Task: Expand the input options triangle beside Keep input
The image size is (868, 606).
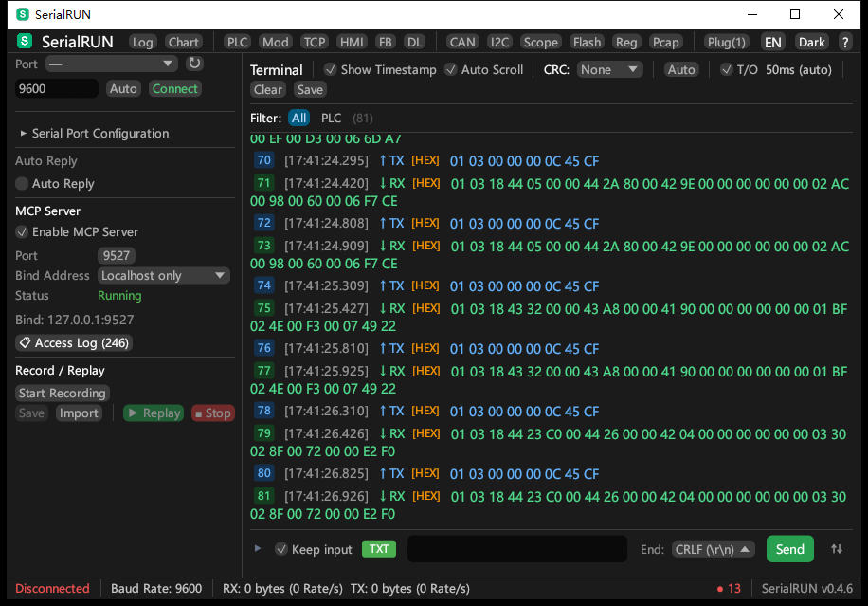Action: [x=258, y=549]
